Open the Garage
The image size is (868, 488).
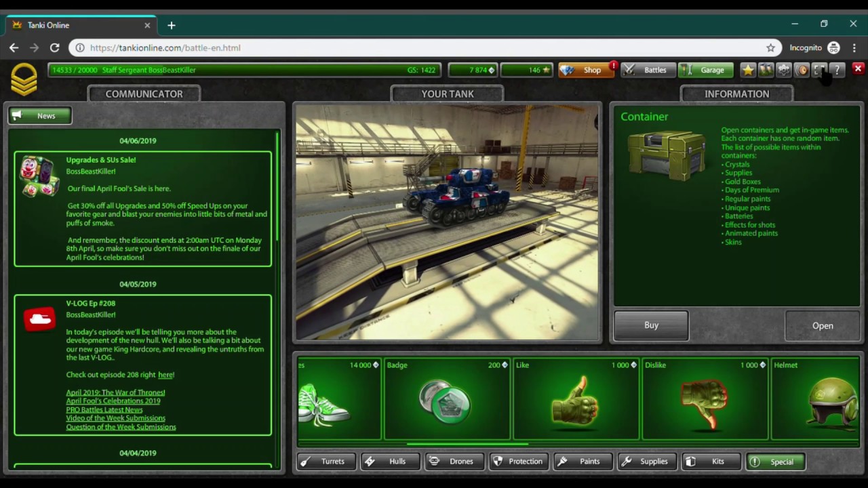[705, 70]
